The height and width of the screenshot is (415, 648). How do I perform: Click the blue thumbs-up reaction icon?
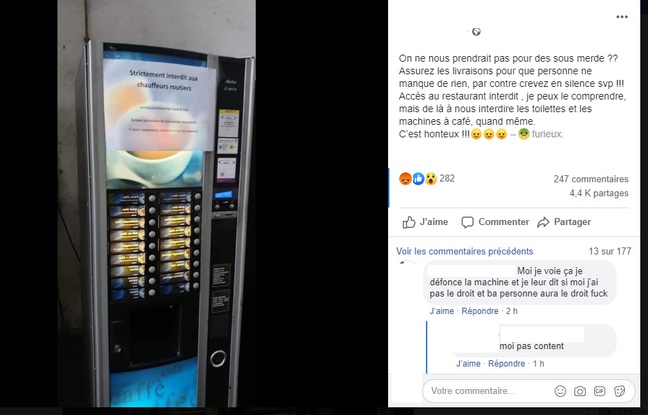point(418,179)
